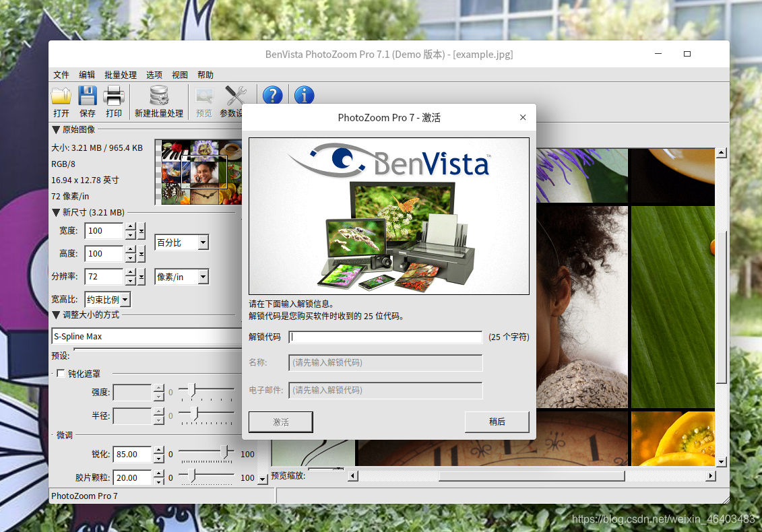Click the 分辨率 value field showing 72
Image resolution: width=762 pixels, height=532 pixels.
pyautogui.click(x=104, y=277)
